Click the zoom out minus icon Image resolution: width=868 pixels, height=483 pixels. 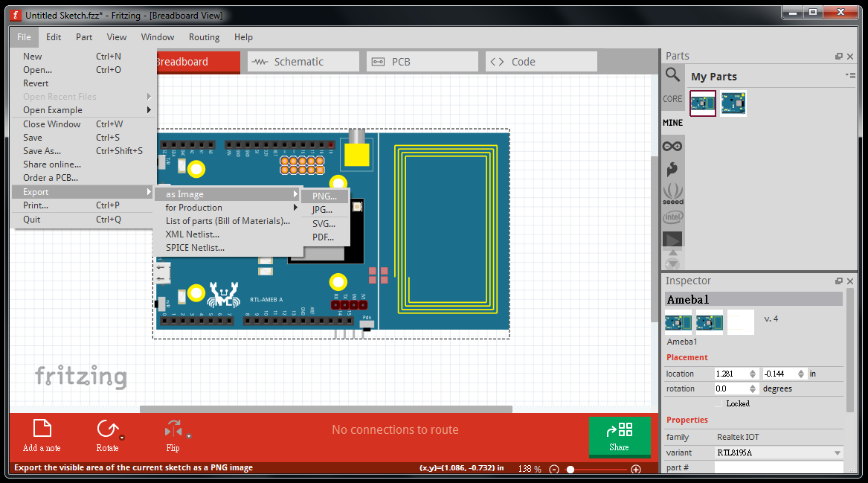(x=554, y=469)
